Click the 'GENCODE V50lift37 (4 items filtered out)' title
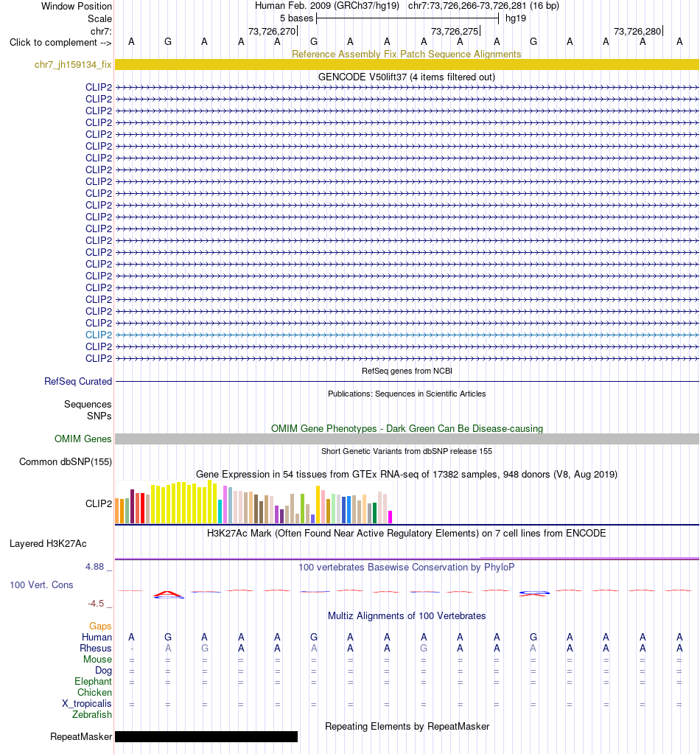The image size is (700, 754). 407,77
